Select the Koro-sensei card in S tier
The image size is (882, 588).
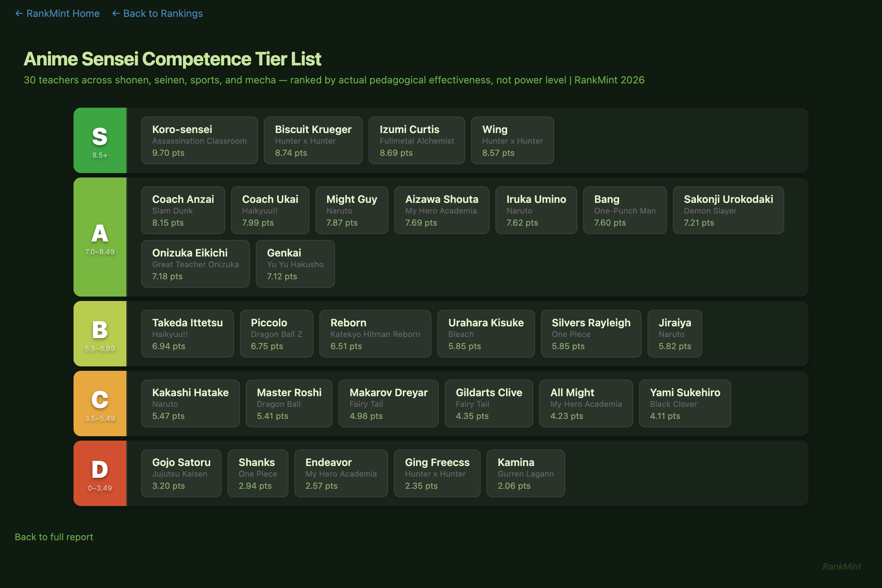[199, 140]
